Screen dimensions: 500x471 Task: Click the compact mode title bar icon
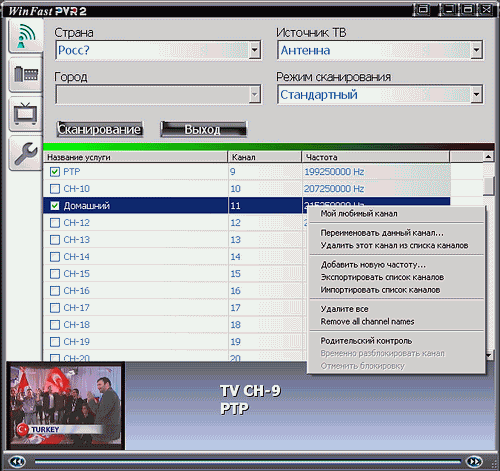422,9
